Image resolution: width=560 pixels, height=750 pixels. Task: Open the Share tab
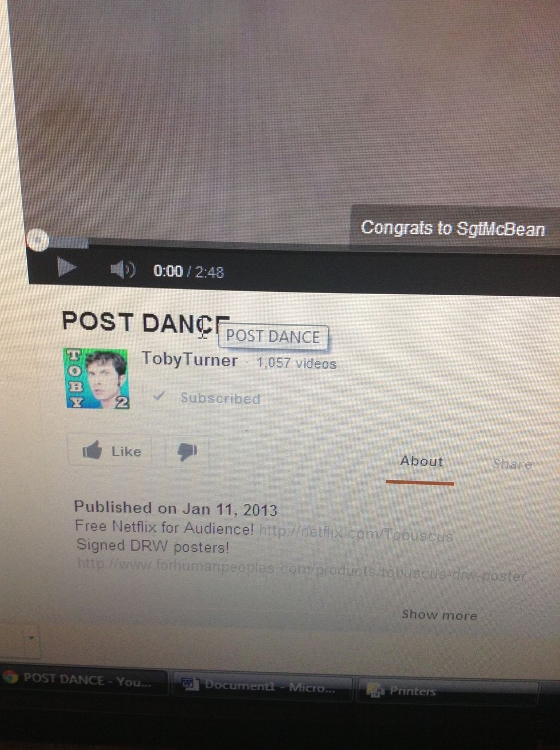coord(512,464)
